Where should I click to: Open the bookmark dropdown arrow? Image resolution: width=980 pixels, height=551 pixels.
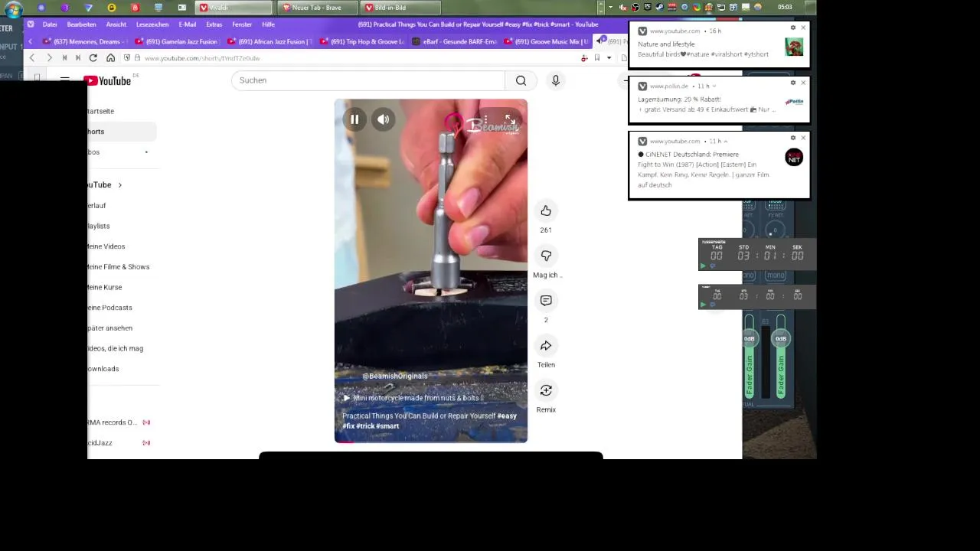[609, 58]
